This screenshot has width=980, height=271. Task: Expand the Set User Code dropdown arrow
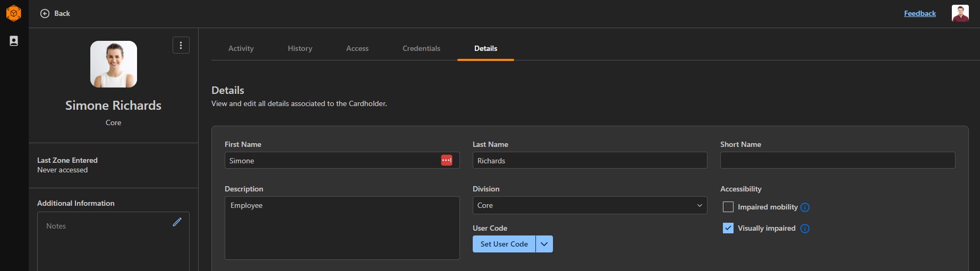pos(544,244)
